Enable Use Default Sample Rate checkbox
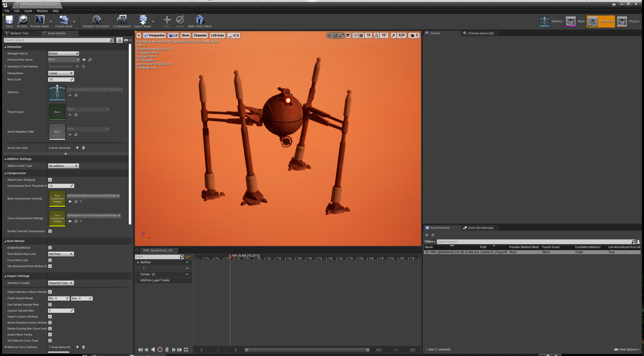Viewport: 644px width, 356px height. pyautogui.click(x=50, y=305)
